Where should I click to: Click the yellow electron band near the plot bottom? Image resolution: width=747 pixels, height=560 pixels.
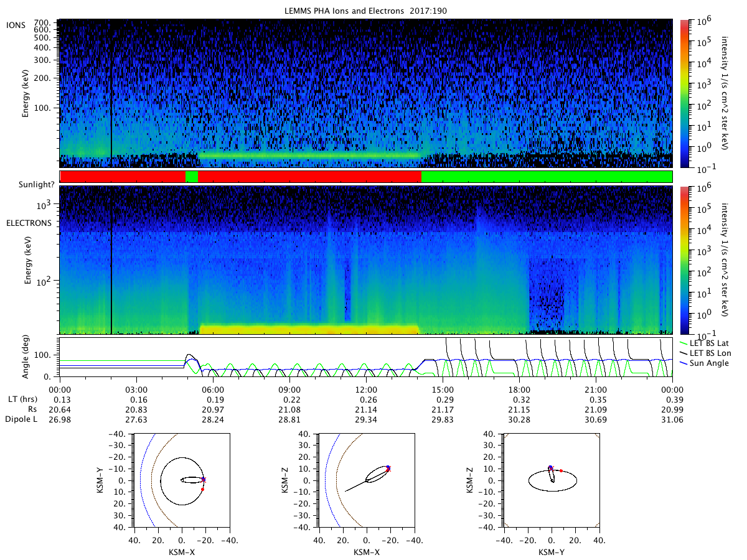309,329
